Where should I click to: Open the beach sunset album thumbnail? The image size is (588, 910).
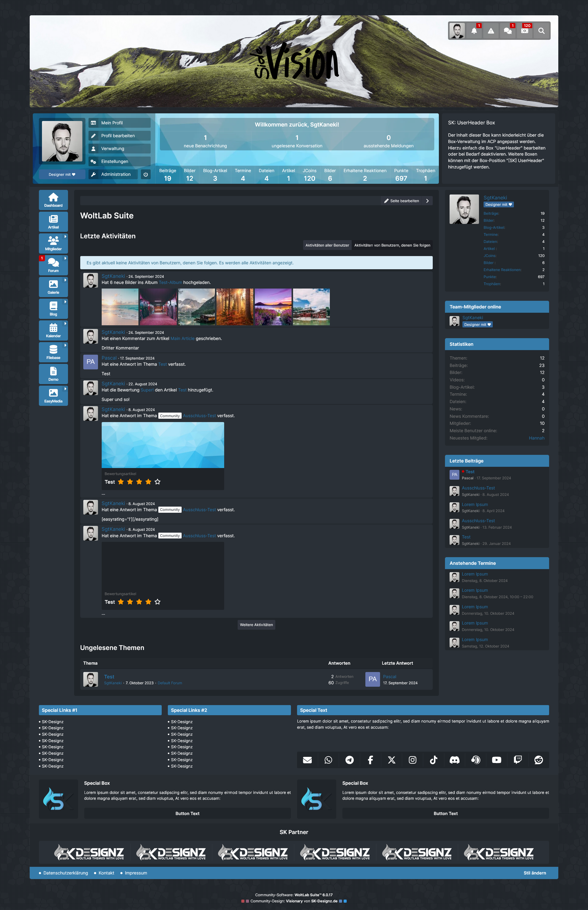120,307
